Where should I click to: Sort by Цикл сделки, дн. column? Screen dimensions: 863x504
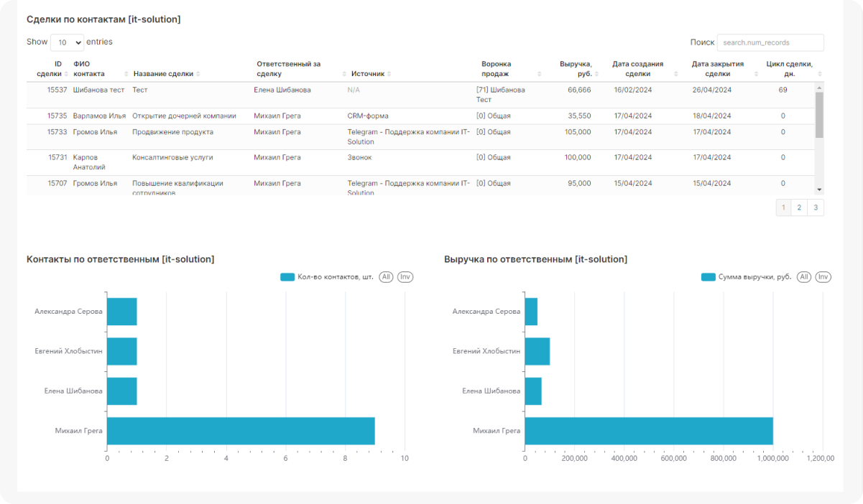click(793, 69)
